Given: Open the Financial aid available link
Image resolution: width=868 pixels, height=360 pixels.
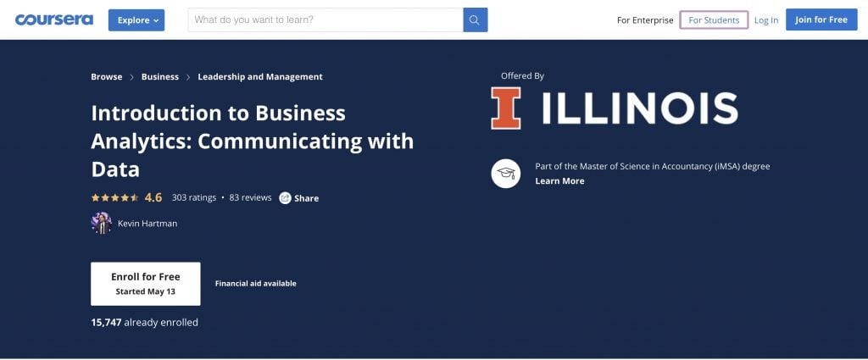Looking at the screenshot, I should point(256,283).
